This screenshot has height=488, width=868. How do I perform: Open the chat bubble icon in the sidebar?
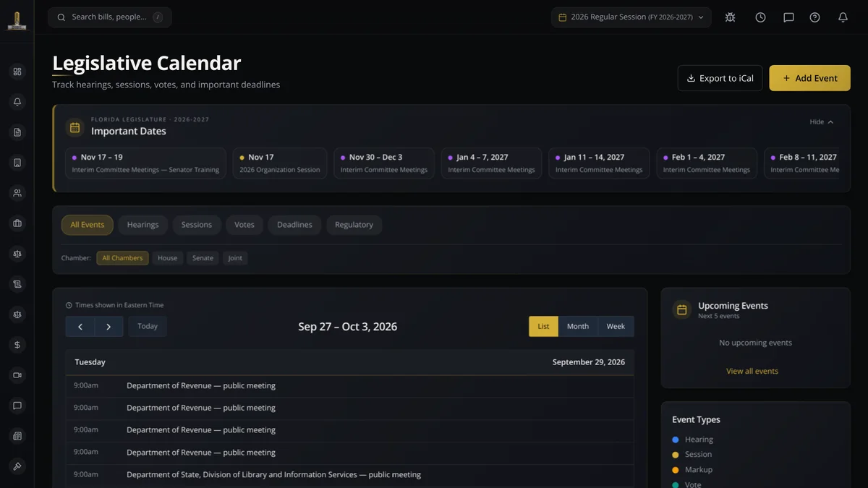[17, 406]
